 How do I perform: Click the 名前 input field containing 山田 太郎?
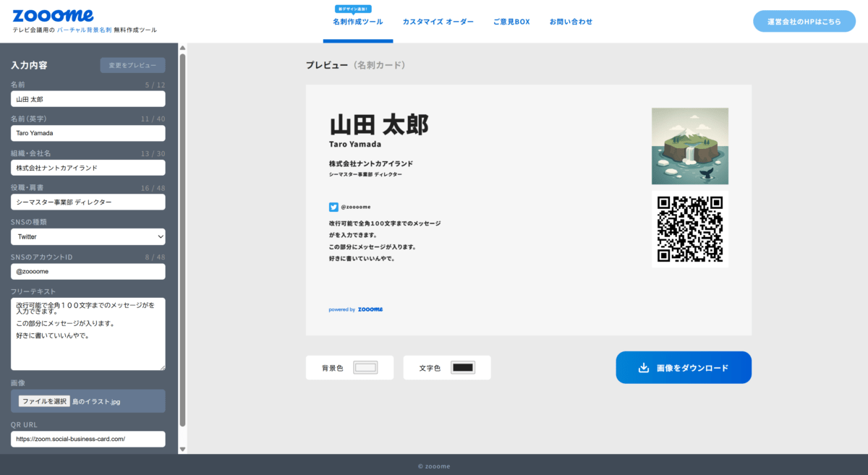coord(88,99)
